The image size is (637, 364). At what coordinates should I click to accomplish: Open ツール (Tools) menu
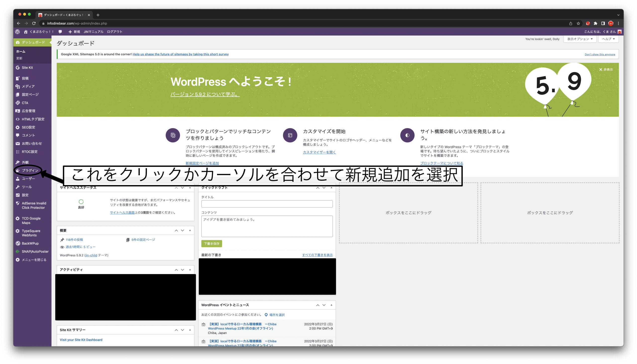click(26, 187)
